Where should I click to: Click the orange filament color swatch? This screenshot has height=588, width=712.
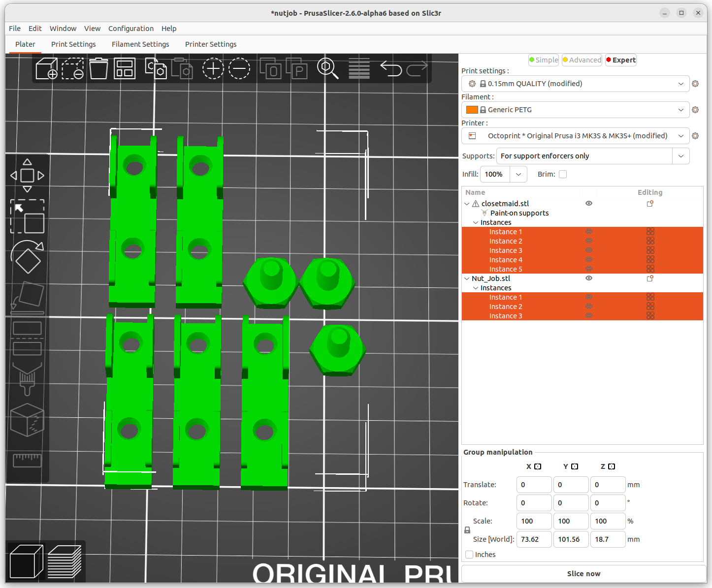471,109
